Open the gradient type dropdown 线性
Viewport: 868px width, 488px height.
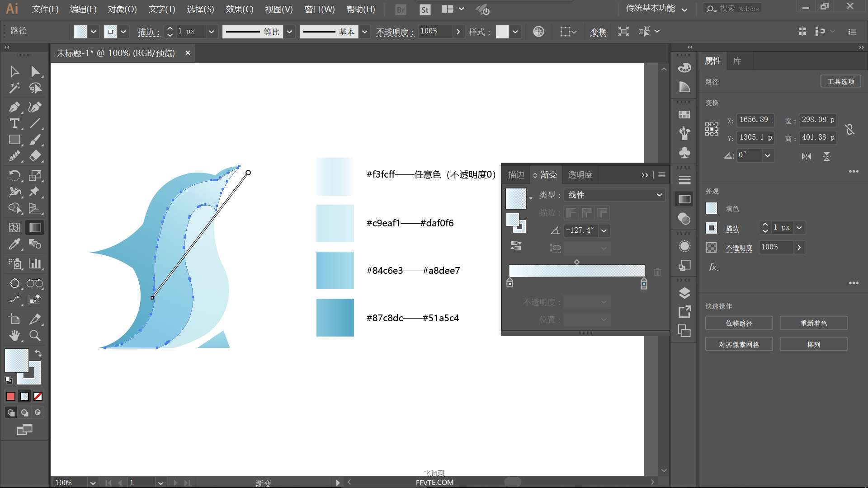pyautogui.click(x=614, y=195)
